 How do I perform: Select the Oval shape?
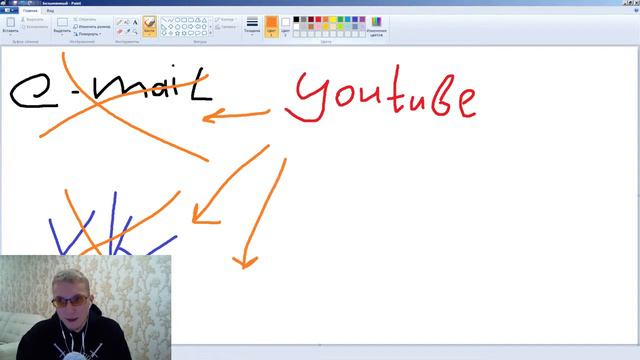[x=178, y=20]
